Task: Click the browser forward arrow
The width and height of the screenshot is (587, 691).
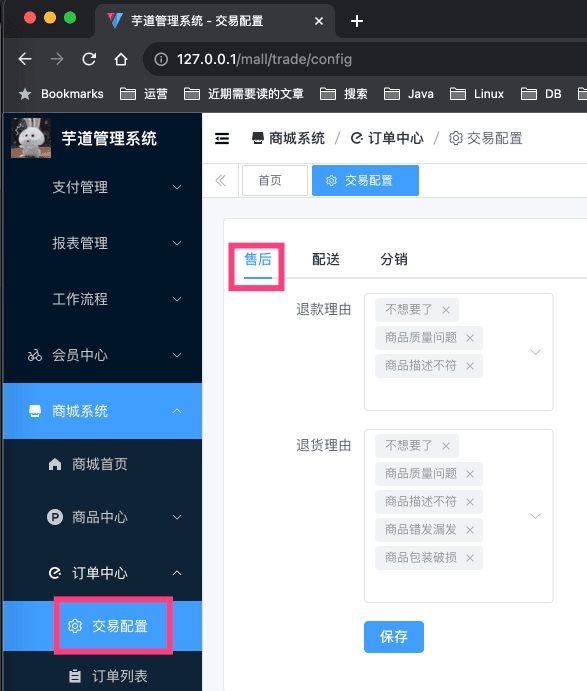Action: [57, 59]
